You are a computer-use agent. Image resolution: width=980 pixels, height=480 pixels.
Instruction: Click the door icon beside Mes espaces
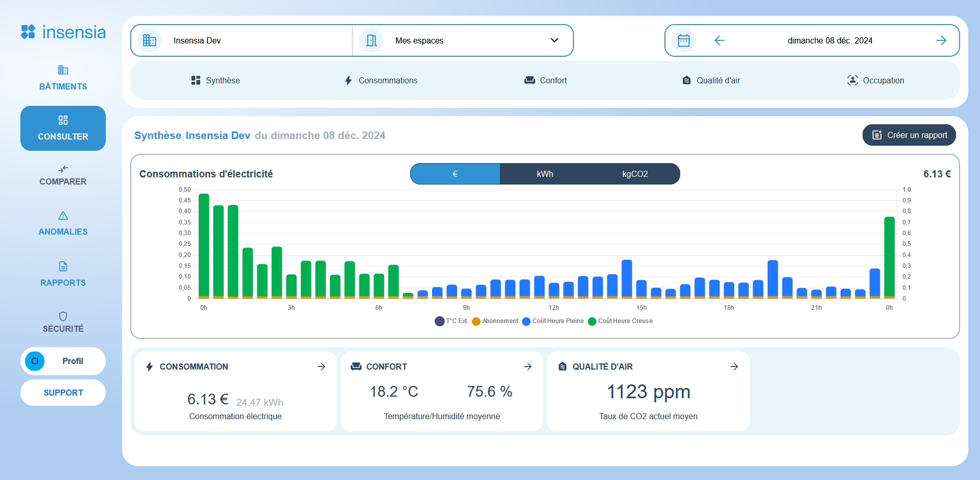(371, 40)
